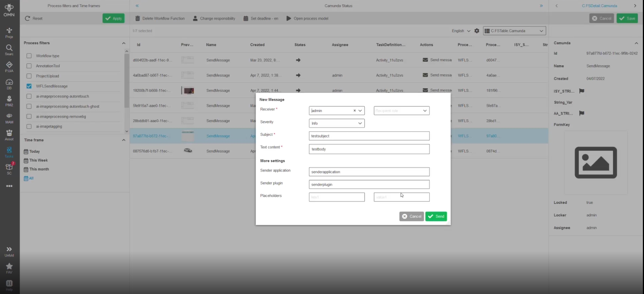Open the Favorites star in sidebar
Screen dimensions: 644x294
pos(9,268)
